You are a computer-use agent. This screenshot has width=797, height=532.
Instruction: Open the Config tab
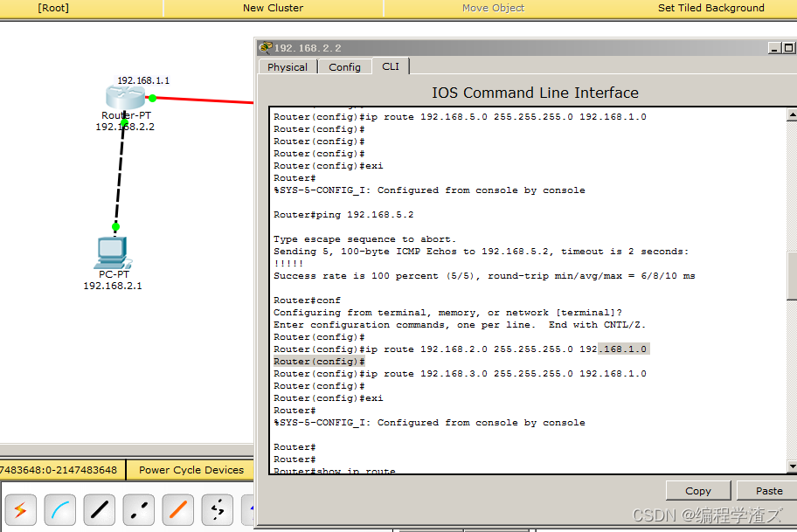click(x=344, y=67)
